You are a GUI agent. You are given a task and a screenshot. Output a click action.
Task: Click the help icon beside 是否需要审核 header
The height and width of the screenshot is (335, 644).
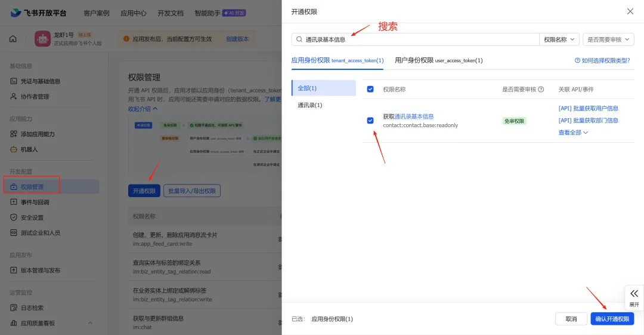pyautogui.click(x=541, y=90)
